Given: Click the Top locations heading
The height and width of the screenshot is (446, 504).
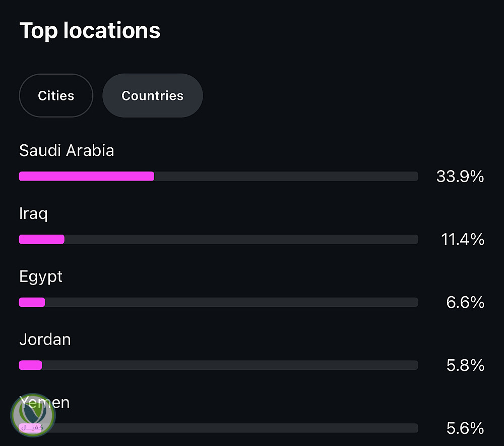Looking at the screenshot, I should (x=90, y=31).
